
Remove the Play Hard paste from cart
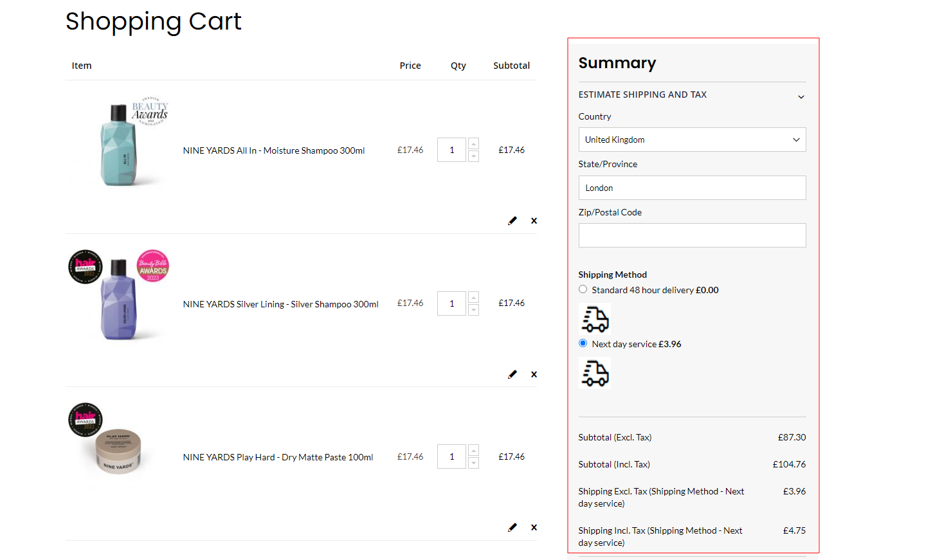tap(534, 527)
